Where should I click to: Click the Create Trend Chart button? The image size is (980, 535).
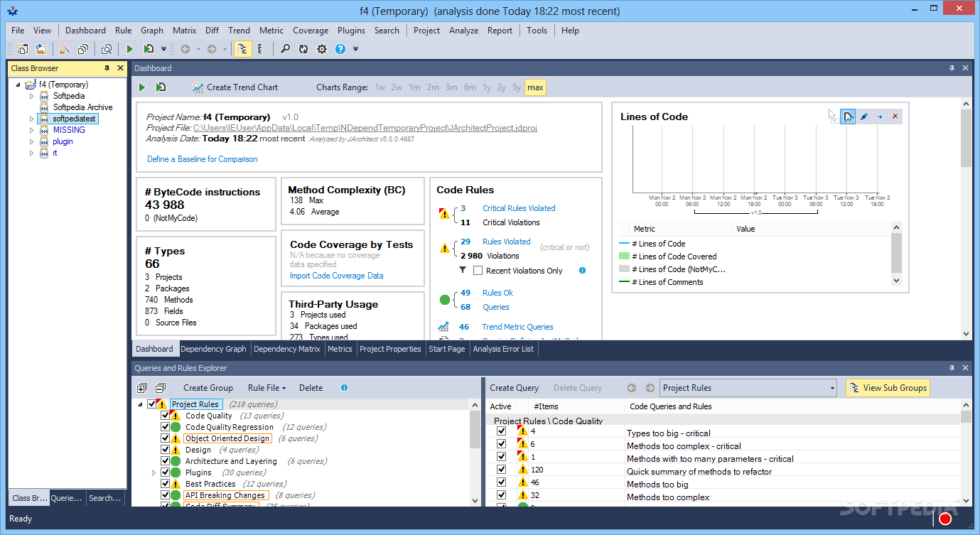[235, 87]
